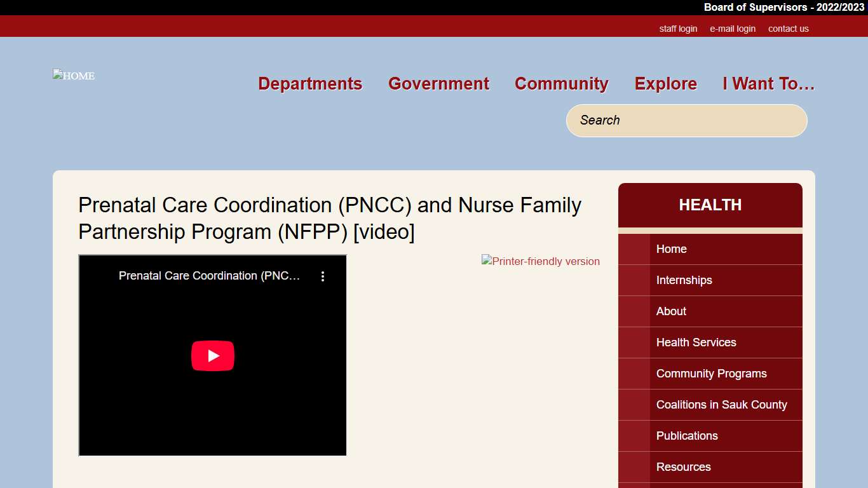Expand the I Want To... menu
The width and height of the screenshot is (868, 488).
point(768,83)
